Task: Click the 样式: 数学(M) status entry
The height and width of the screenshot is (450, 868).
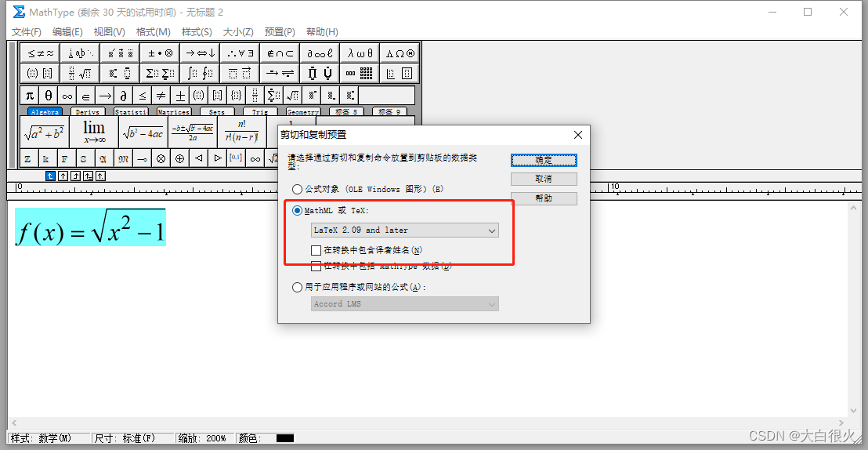Action: click(48, 438)
